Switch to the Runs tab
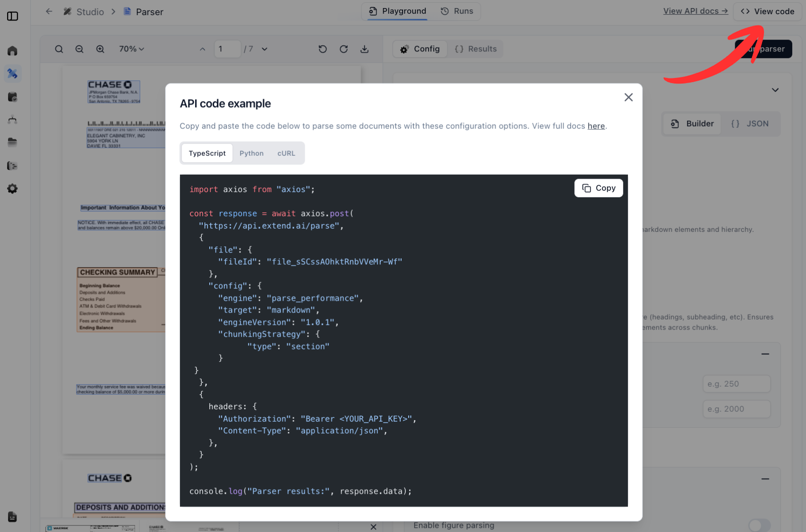This screenshot has width=806, height=532. click(x=456, y=11)
